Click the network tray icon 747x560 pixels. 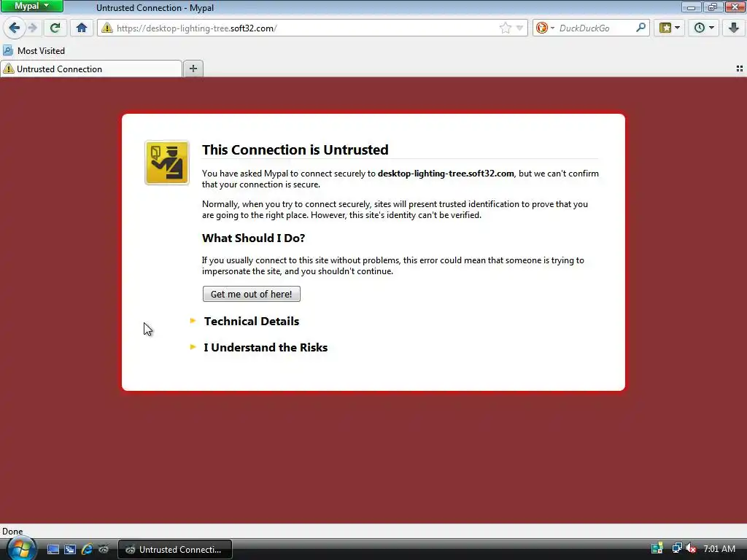coord(676,548)
